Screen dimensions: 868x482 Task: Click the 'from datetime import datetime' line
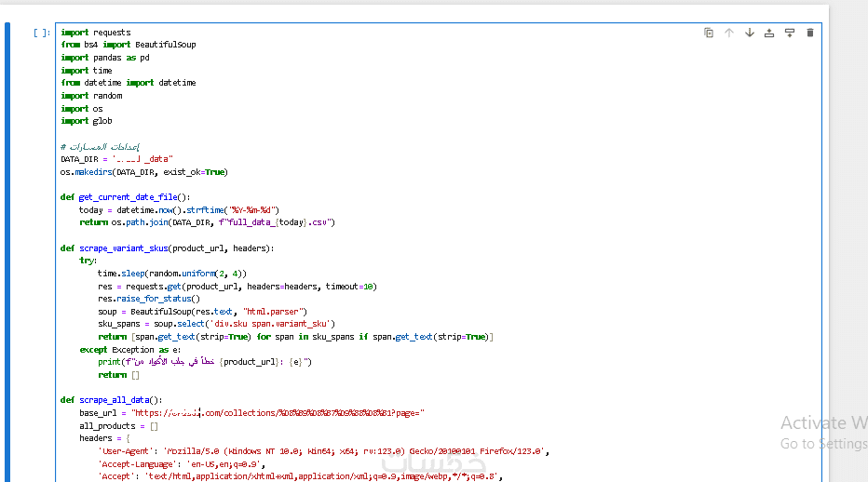129,83
